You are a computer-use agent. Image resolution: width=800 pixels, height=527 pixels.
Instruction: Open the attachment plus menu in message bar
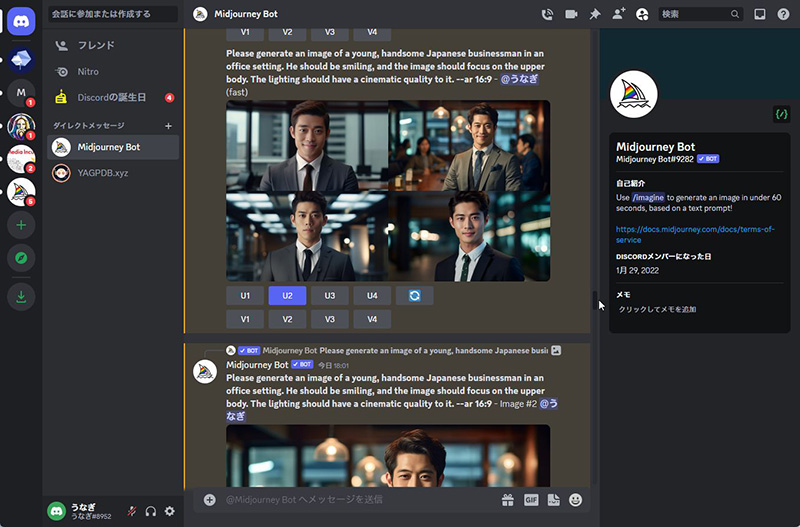coord(209,499)
